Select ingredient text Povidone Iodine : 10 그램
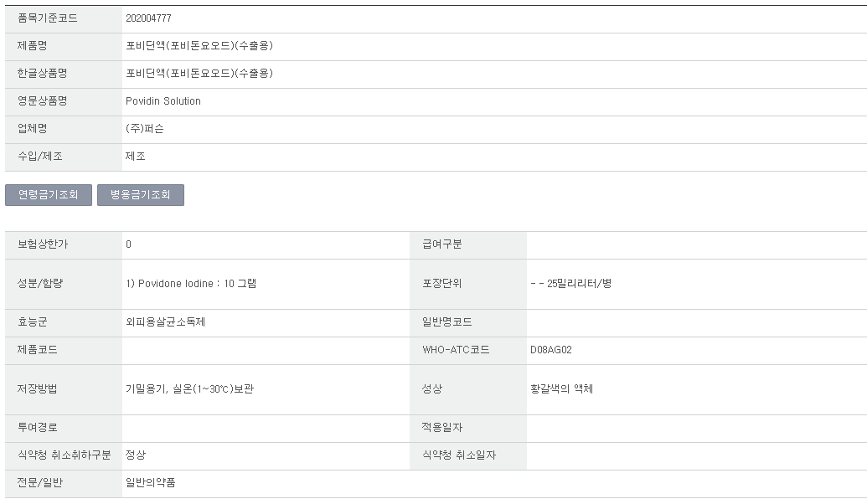 (x=191, y=284)
